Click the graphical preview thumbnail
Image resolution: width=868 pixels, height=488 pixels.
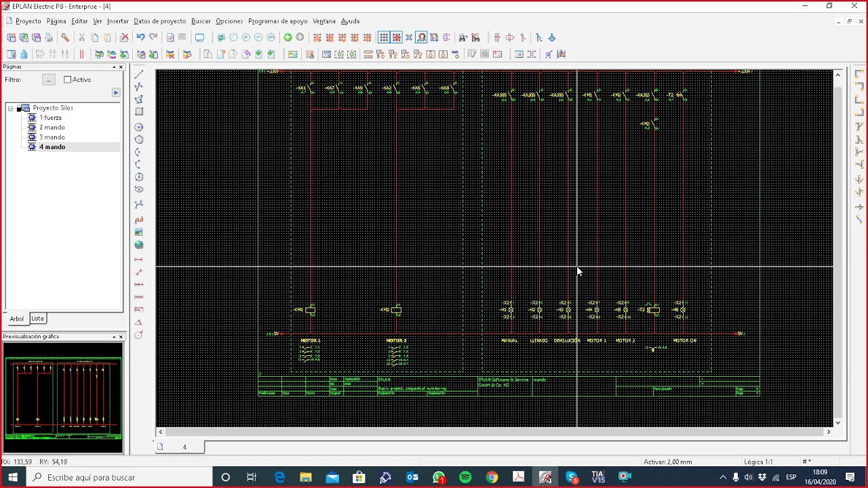[x=62, y=397]
